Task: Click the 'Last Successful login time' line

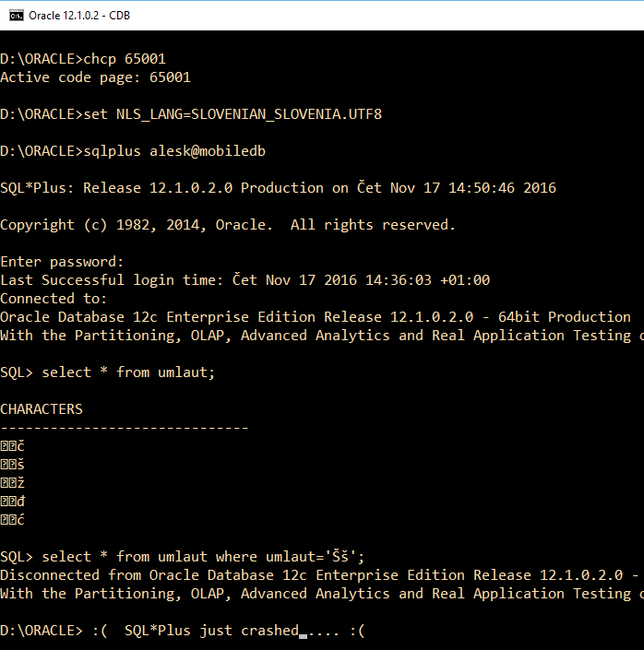Action: [244, 280]
